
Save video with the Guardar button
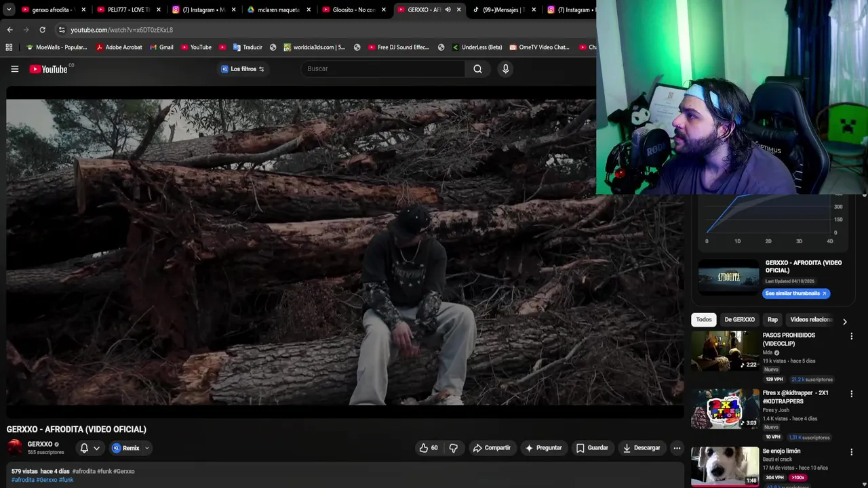coord(592,448)
